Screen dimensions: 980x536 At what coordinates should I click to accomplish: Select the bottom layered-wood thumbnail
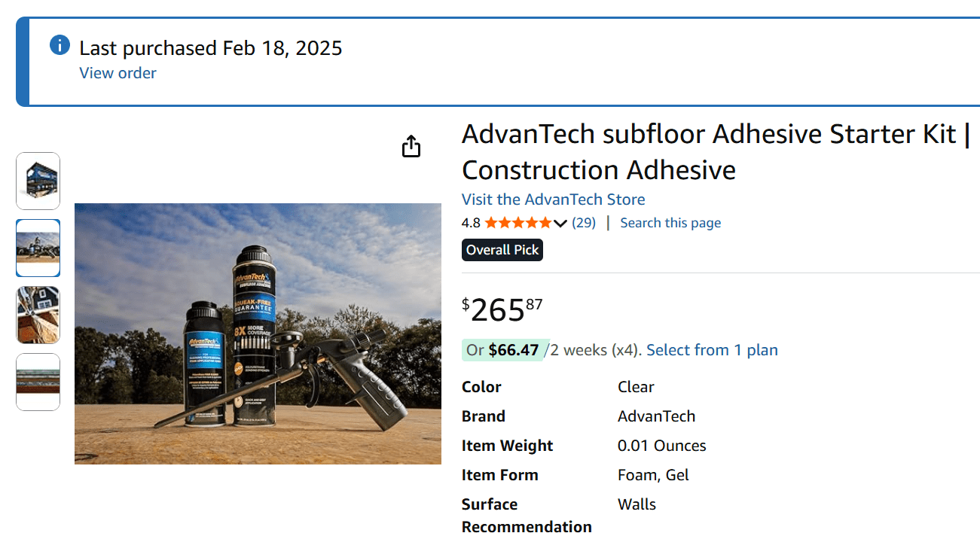38,382
